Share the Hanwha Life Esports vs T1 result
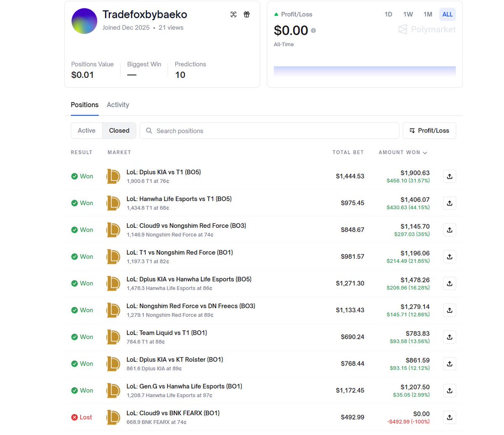The image size is (504, 435). pyautogui.click(x=449, y=203)
